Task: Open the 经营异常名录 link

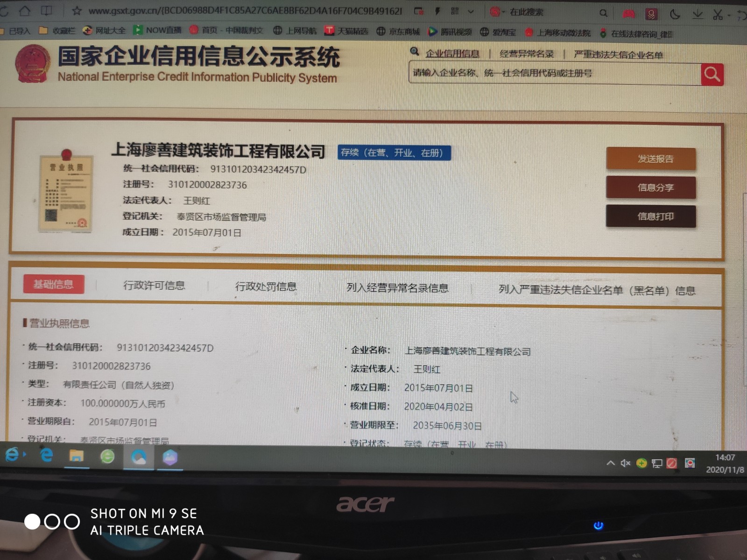Action: (527, 54)
